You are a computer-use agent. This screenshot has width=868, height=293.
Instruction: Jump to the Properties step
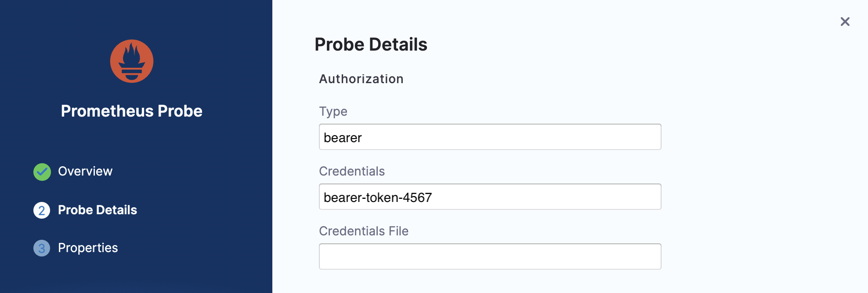tap(88, 248)
